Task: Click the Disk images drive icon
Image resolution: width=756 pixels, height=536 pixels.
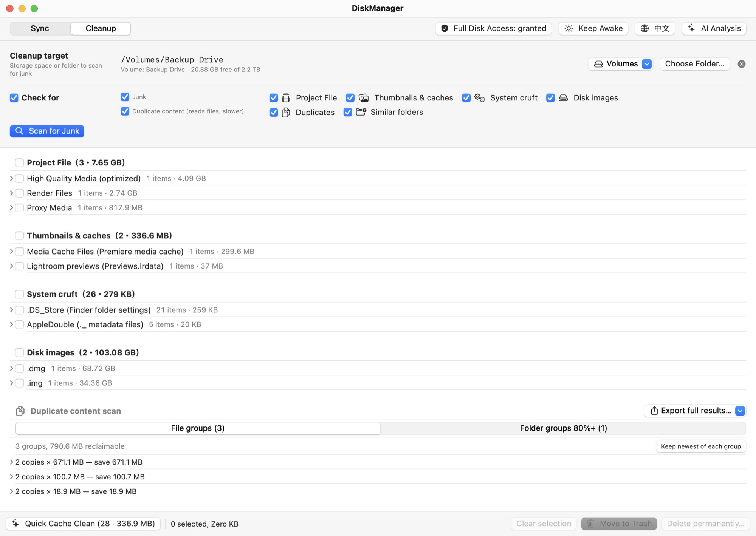Action: (563, 98)
